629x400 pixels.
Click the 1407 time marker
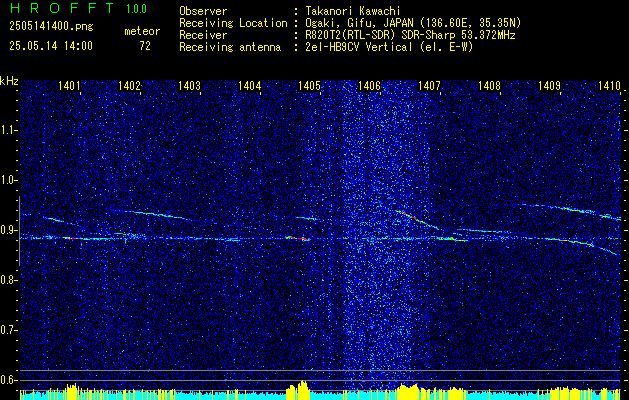(x=429, y=85)
